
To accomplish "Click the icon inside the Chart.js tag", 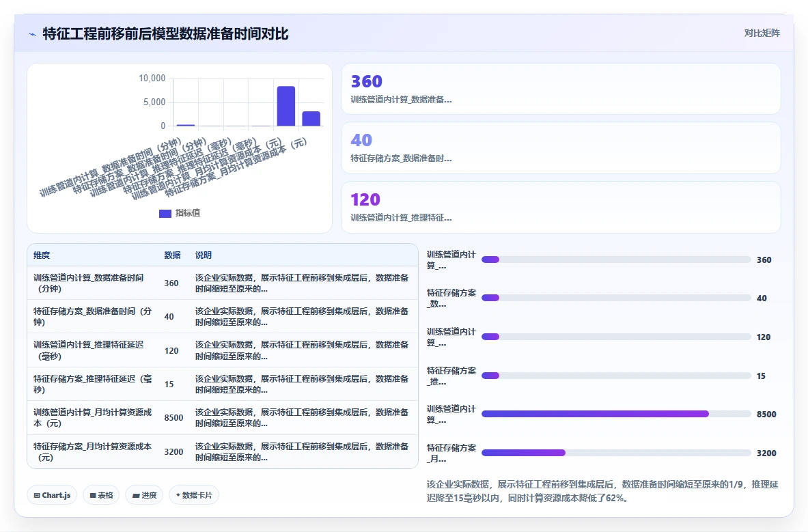I will [x=37, y=495].
